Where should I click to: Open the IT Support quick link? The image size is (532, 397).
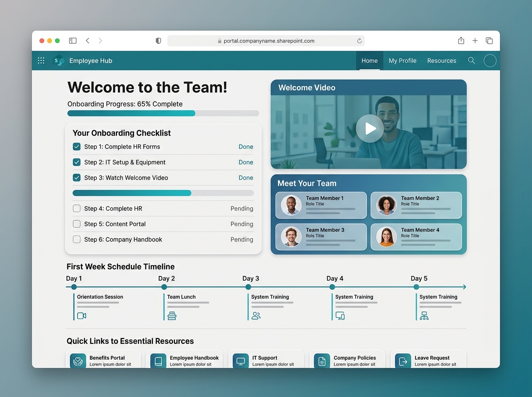[x=266, y=359]
